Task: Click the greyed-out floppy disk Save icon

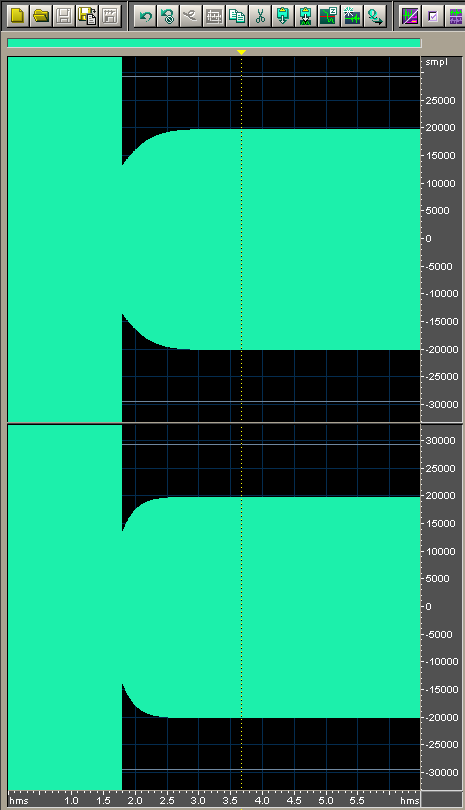Action: [64, 16]
